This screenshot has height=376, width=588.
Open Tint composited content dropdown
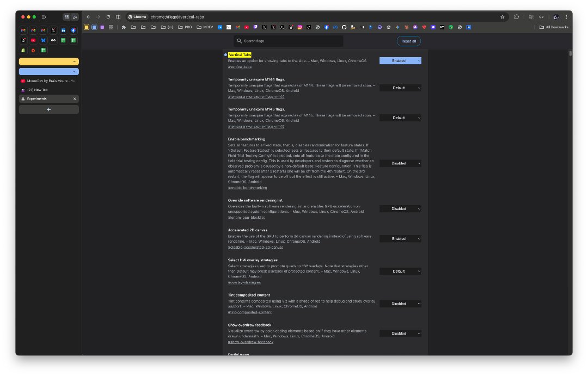pyautogui.click(x=400, y=304)
